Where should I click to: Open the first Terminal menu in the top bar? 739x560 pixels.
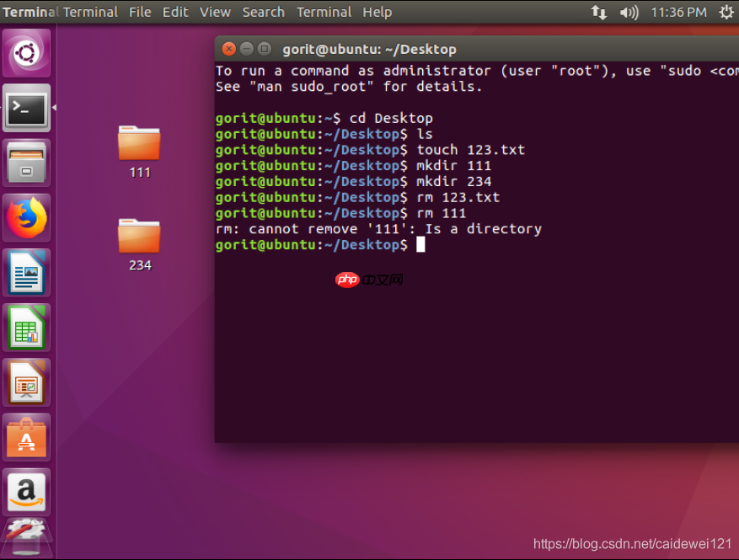coord(90,12)
